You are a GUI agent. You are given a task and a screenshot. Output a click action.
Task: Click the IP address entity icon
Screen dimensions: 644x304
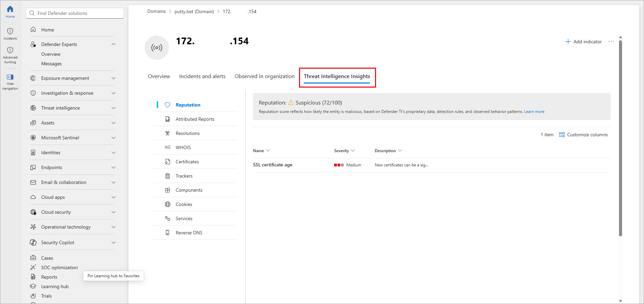[x=157, y=48]
